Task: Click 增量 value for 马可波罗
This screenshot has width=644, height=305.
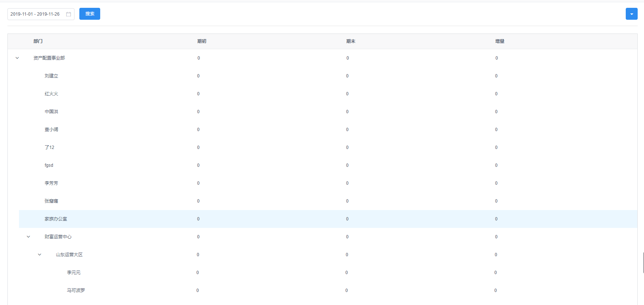Action: pos(495,290)
